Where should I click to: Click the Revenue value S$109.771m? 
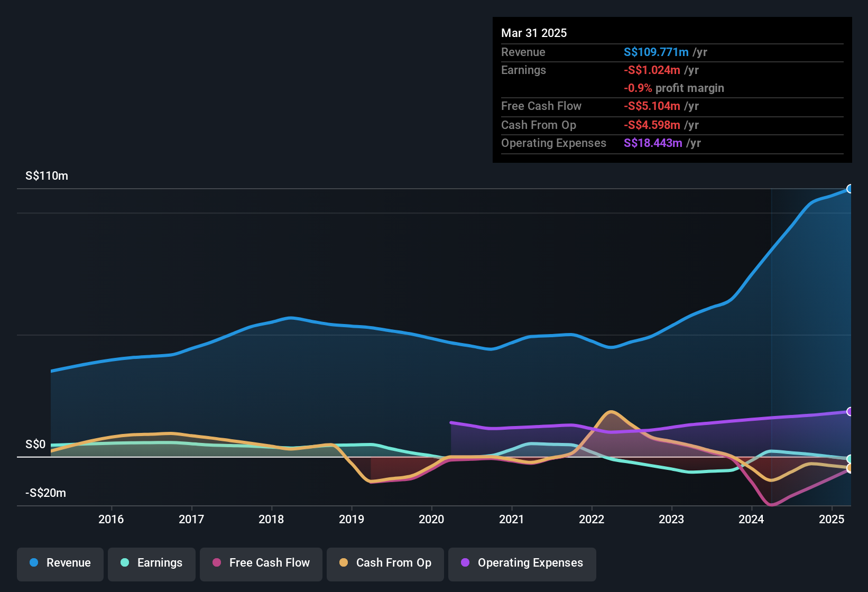pyautogui.click(x=656, y=52)
